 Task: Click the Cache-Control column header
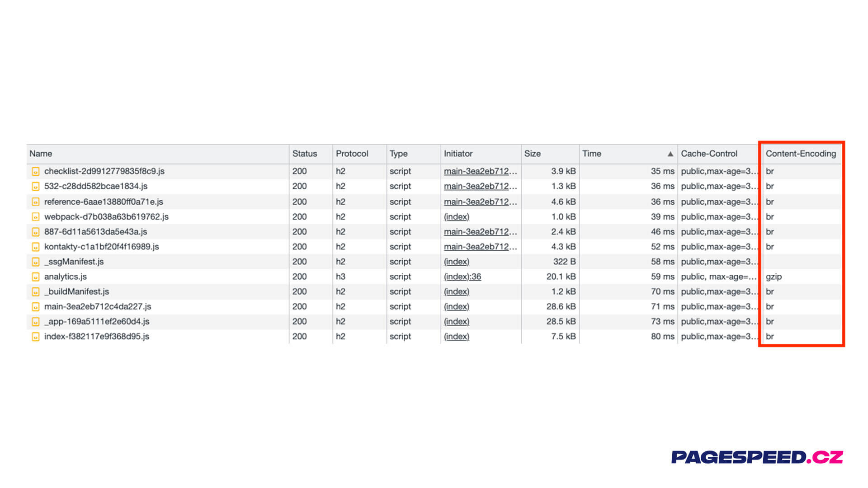click(708, 154)
